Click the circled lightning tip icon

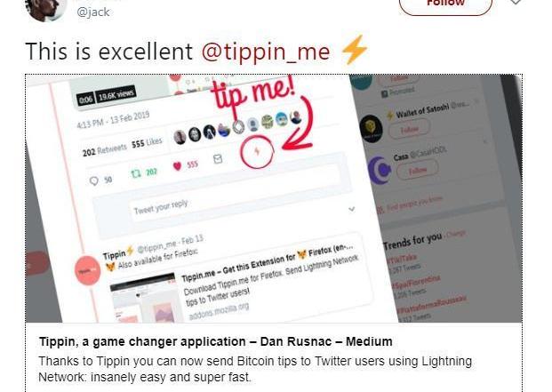tap(258, 152)
